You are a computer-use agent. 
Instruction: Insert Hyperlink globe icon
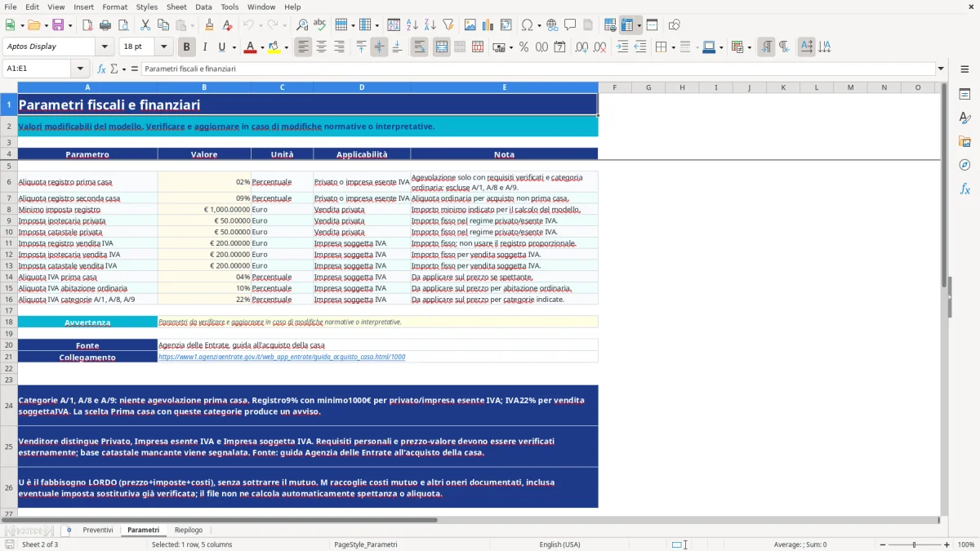pyautogui.click(x=552, y=25)
